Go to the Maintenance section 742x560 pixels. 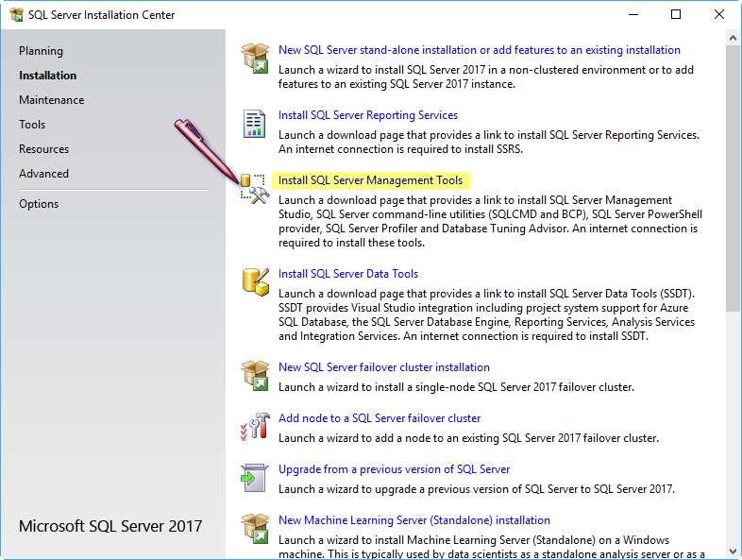pos(52,100)
